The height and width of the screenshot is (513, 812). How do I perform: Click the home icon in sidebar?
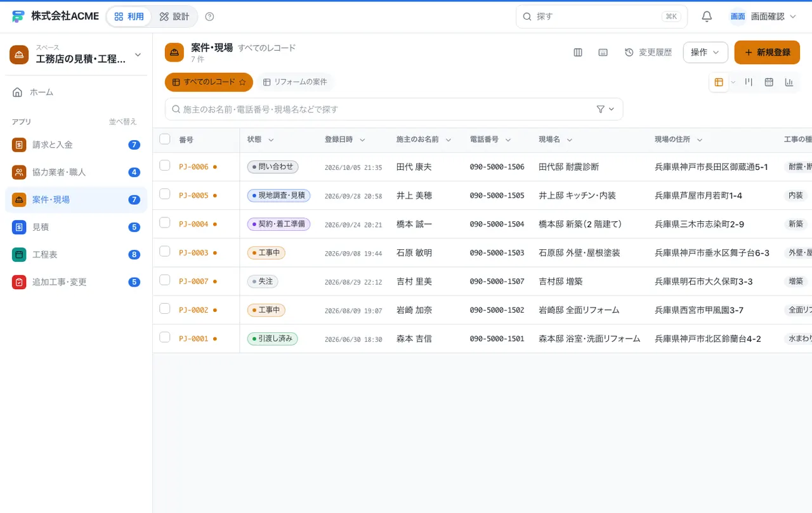(x=18, y=92)
